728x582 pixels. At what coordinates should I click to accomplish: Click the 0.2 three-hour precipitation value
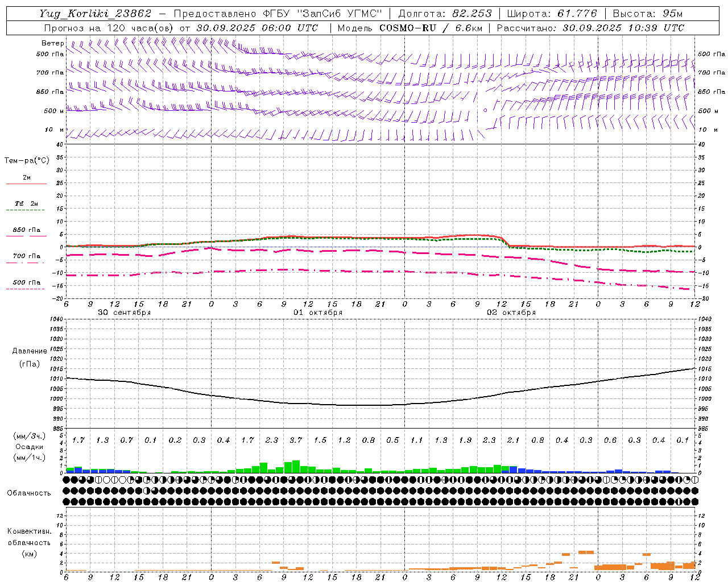[175, 440]
